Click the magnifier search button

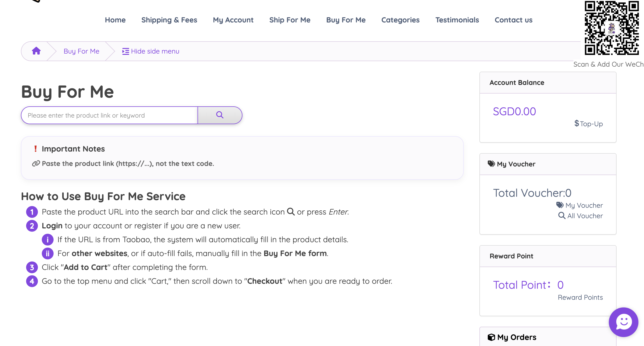220,115
